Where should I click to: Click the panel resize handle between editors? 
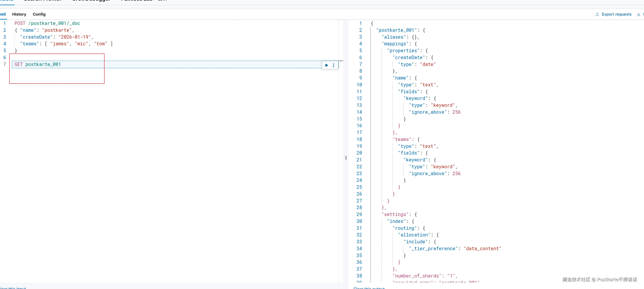click(x=346, y=158)
